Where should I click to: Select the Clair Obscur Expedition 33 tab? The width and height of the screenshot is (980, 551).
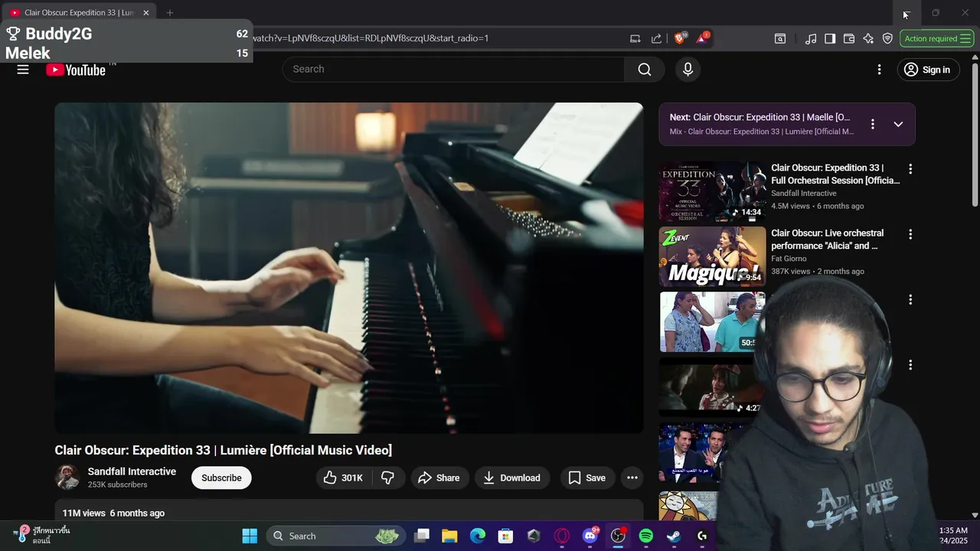point(78,13)
